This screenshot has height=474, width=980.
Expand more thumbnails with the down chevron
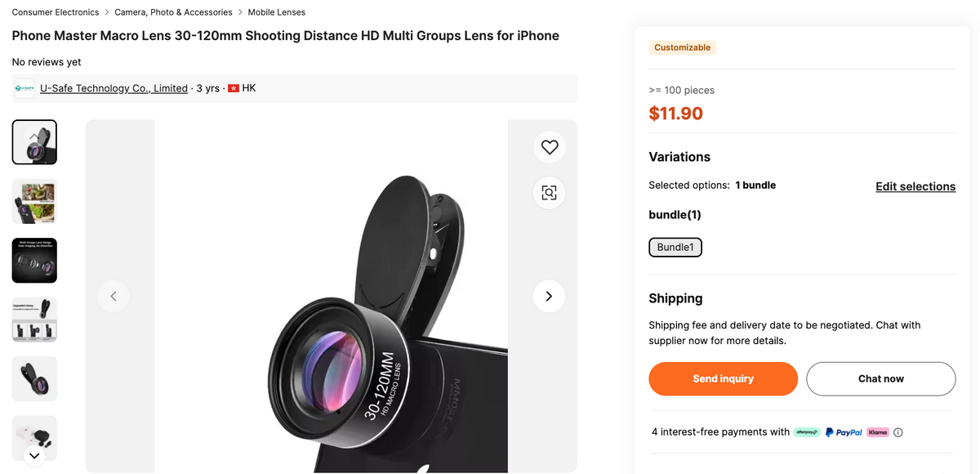pos(34,455)
